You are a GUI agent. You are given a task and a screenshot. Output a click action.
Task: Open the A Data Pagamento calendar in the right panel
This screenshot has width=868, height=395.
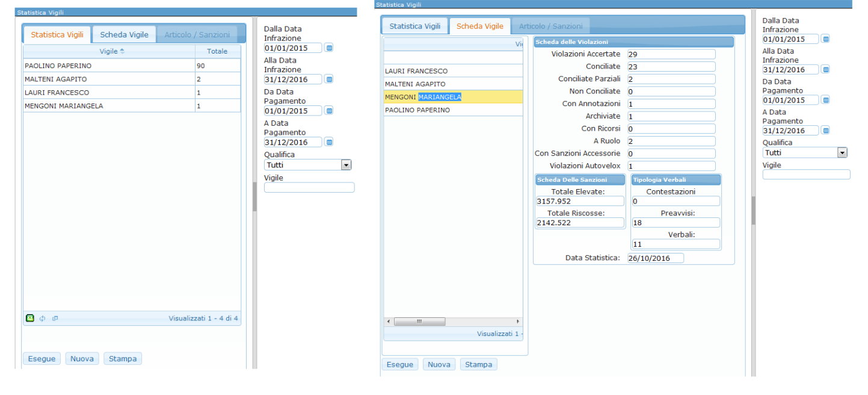point(826,130)
